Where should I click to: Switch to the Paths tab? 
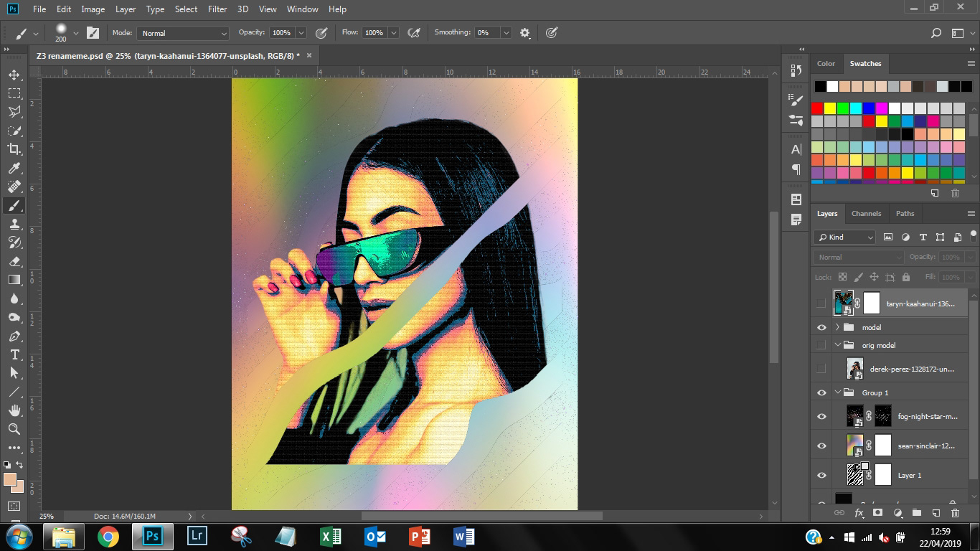[905, 213]
